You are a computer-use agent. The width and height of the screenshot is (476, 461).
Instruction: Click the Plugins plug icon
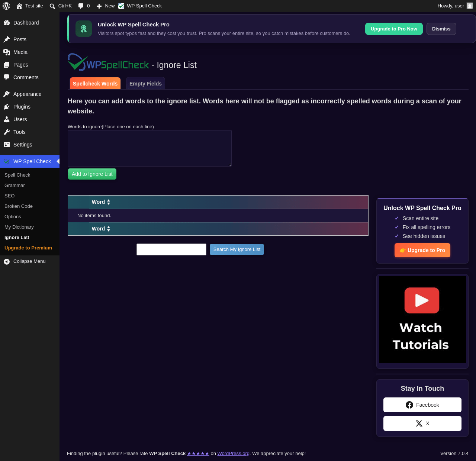point(7,107)
